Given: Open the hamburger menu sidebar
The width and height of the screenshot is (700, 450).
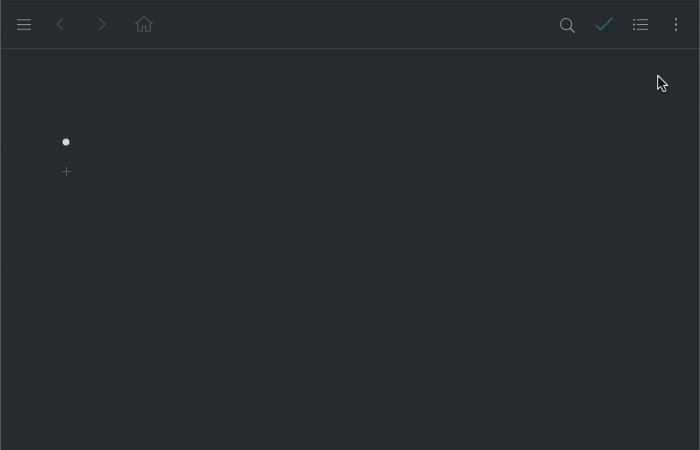Looking at the screenshot, I should pyautogui.click(x=24, y=25).
